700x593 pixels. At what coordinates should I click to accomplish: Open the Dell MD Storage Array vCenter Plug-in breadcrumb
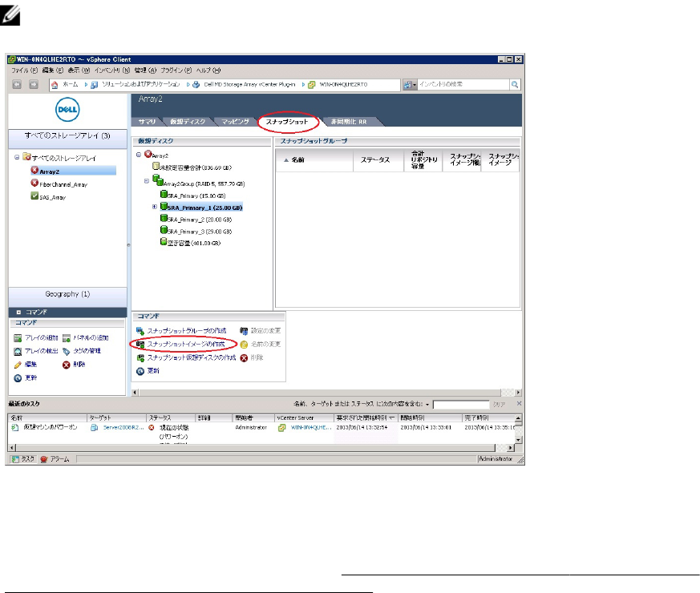(x=249, y=84)
